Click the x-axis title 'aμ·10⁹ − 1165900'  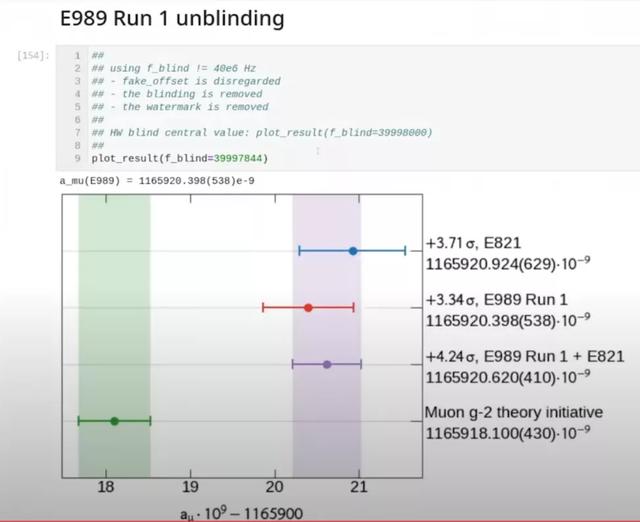(241, 513)
